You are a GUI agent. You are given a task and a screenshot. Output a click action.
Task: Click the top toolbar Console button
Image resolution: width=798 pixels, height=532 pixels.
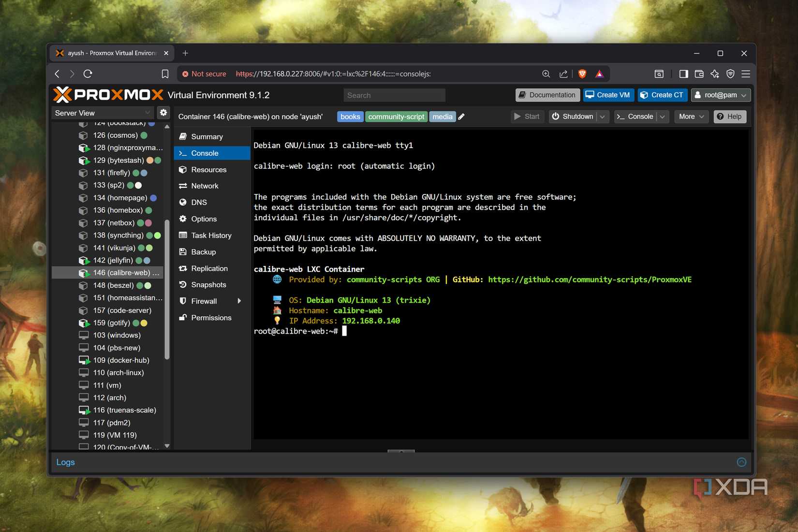click(635, 117)
